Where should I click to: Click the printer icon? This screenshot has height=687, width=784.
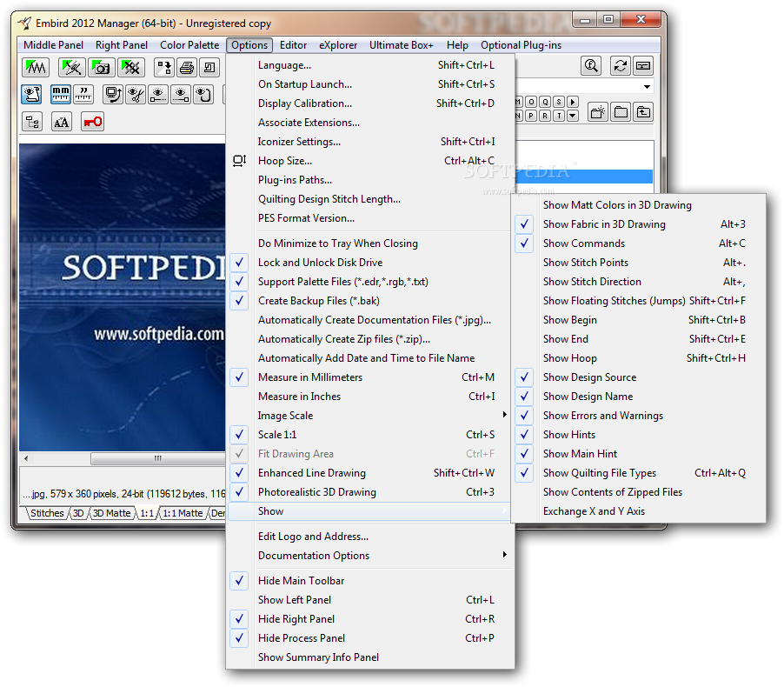[x=187, y=67]
